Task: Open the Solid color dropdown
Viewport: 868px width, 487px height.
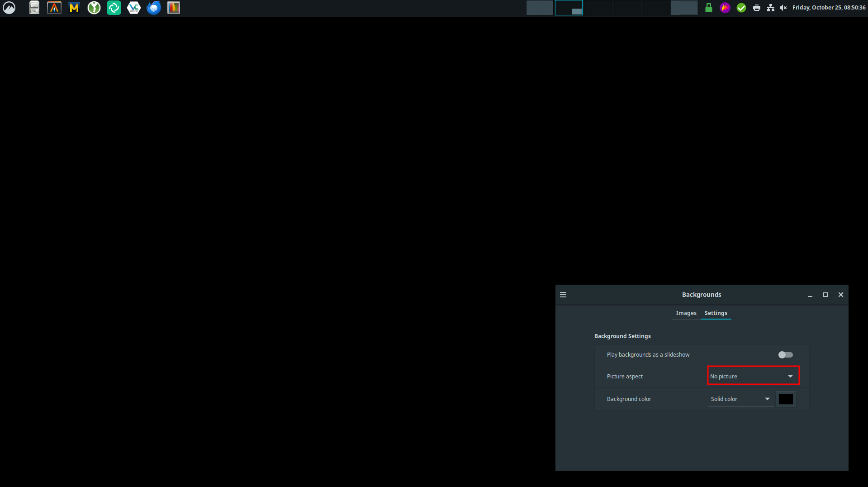Action: (x=740, y=399)
